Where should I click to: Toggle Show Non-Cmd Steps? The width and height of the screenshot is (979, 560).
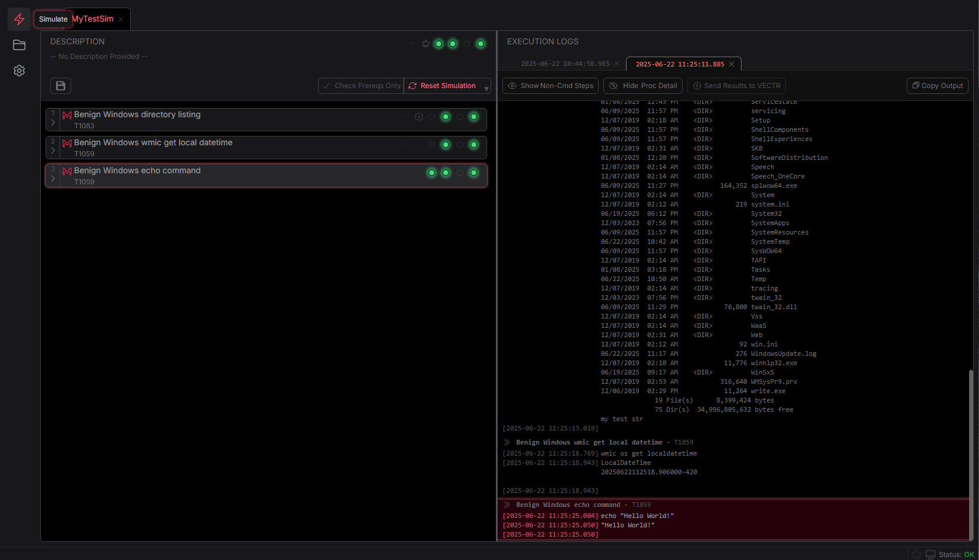[x=549, y=86]
